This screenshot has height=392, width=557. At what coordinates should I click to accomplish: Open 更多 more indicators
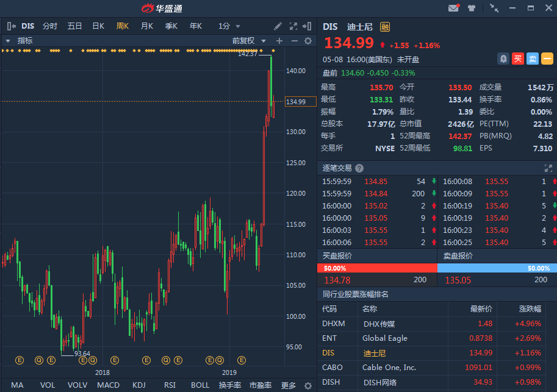pyautogui.click(x=289, y=385)
